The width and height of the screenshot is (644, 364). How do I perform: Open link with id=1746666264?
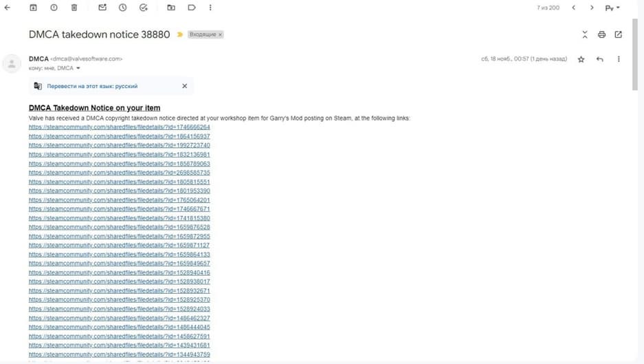119,127
